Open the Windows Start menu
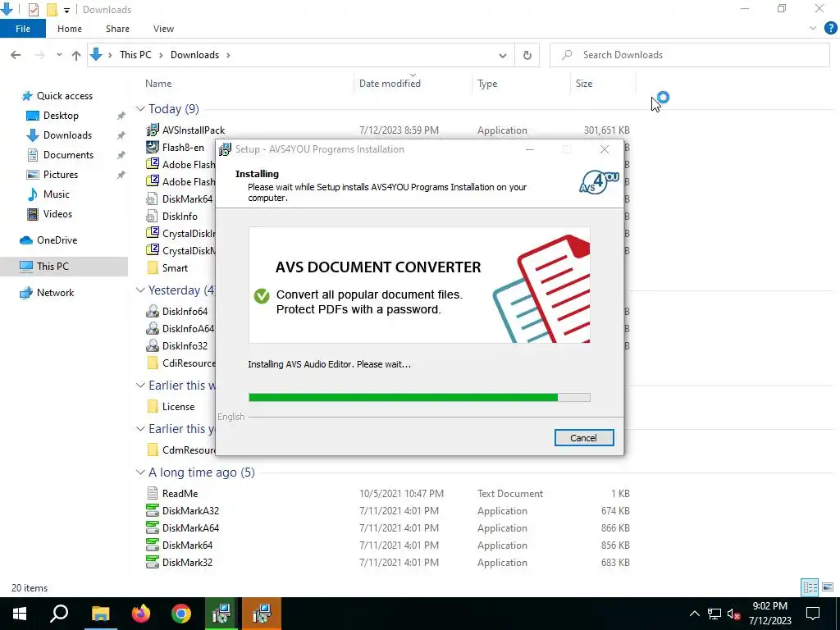The width and height of the screenshot is (840, 630). [20, 614]
